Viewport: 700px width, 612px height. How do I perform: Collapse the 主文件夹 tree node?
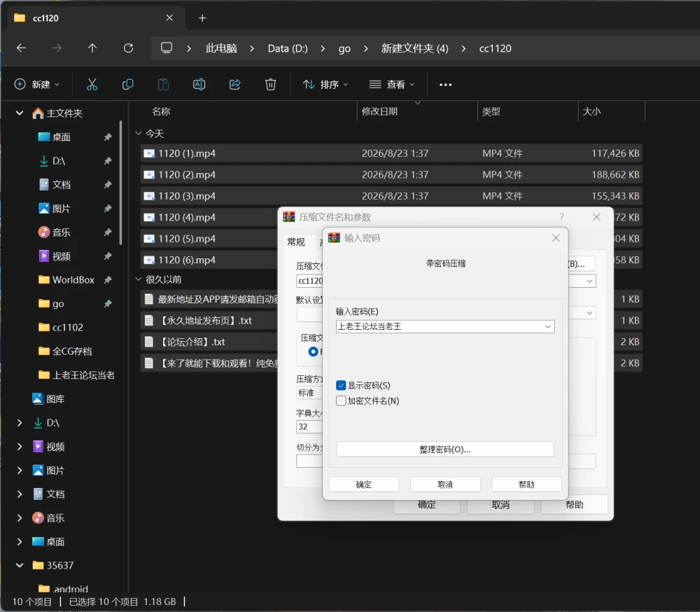20,113
